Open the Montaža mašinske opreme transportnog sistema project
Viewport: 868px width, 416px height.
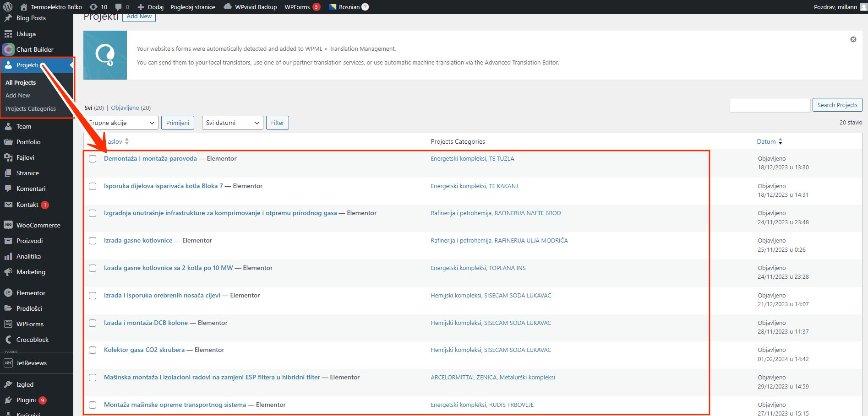pyautogui.click(x=175, y=405)
